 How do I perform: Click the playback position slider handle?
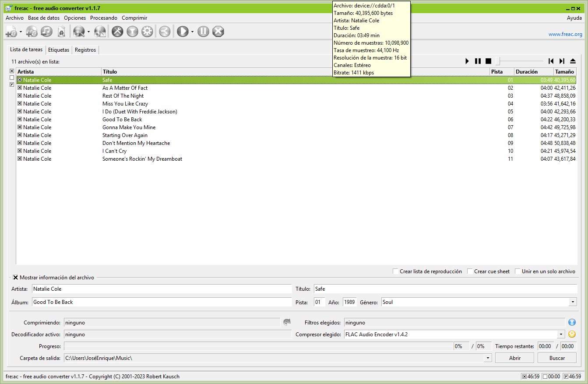click(498, 61)
